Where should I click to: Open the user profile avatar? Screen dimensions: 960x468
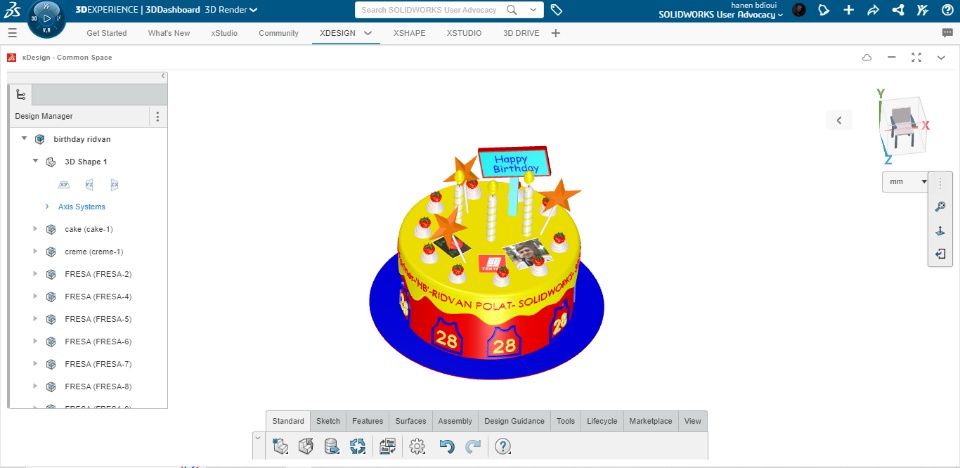point(798,10)
